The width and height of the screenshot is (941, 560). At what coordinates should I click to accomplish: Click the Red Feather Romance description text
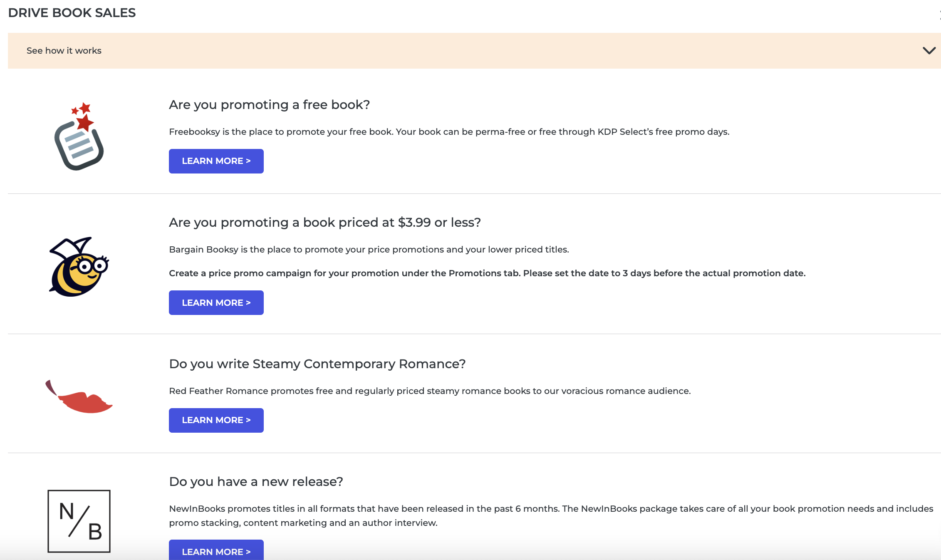click(x=430, y=391)
